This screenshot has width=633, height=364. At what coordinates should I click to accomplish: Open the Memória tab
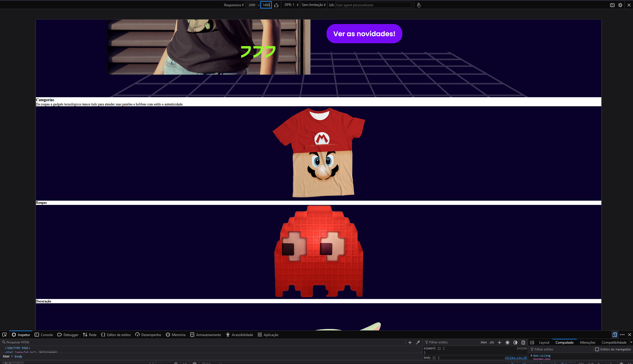[x=176, y=335]
